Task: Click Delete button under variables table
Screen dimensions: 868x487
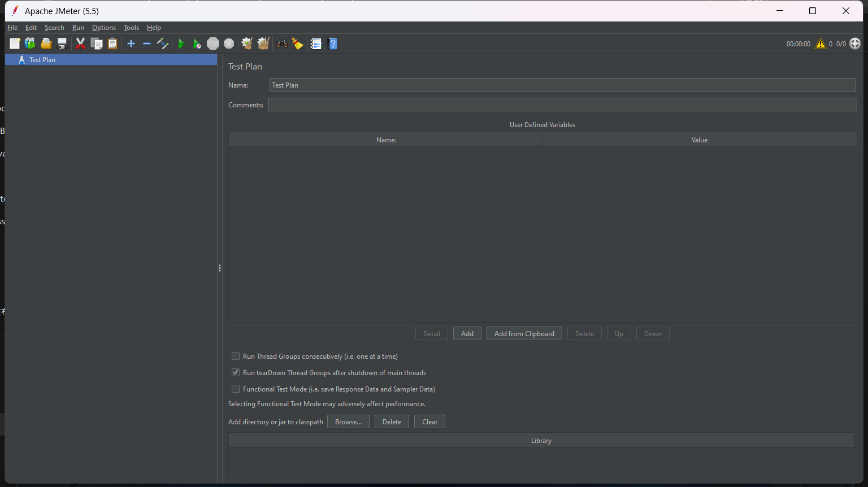Action: [584, 334]
